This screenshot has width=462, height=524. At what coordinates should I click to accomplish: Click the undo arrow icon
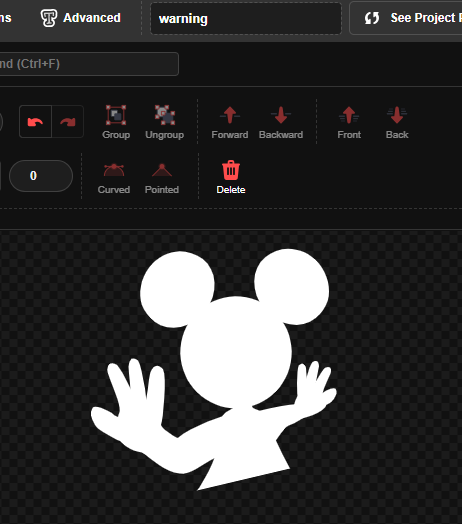(35, 122)
